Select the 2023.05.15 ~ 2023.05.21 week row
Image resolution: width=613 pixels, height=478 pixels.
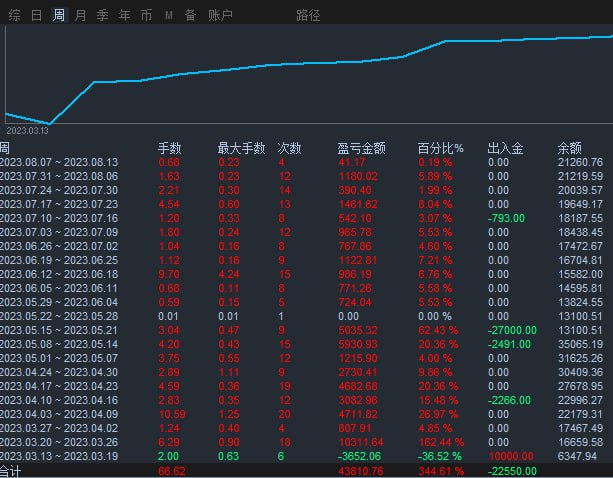pos(306,330)
